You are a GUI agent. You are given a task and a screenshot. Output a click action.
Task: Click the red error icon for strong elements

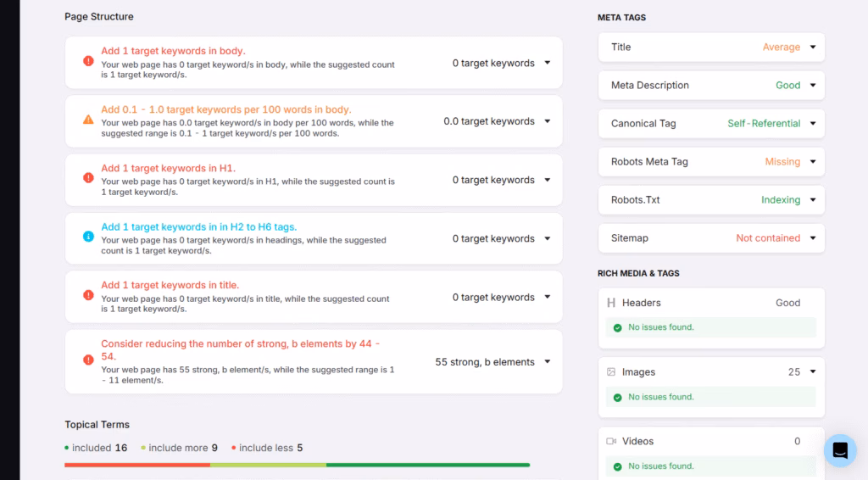tap(88, 360)
